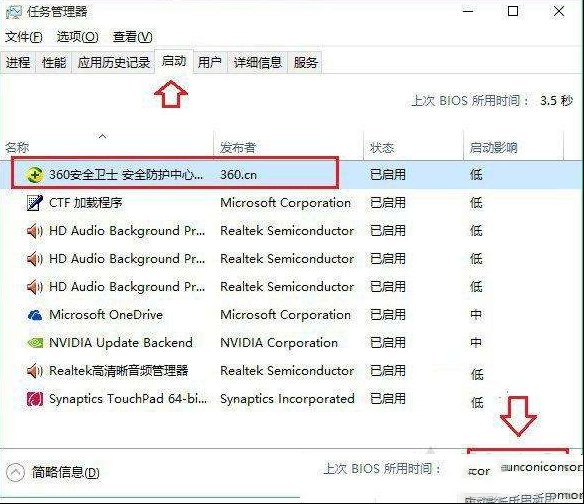Switch to the 进程 tab
The width and height of the screenshot is (584, 504).
[18, 62]
